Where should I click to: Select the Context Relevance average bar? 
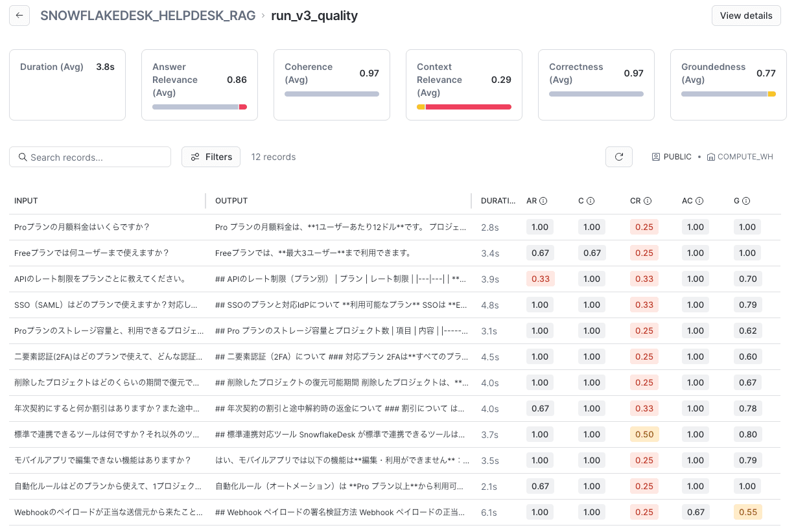coord(464,107)
